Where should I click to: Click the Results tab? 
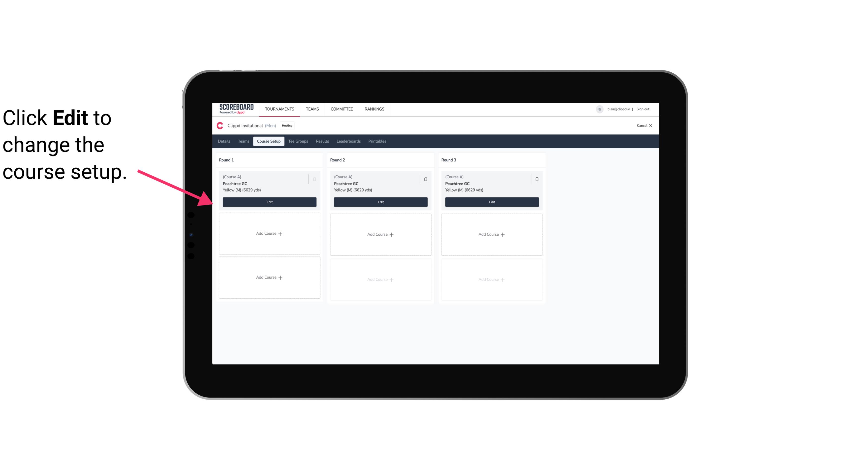coord(322,141)
